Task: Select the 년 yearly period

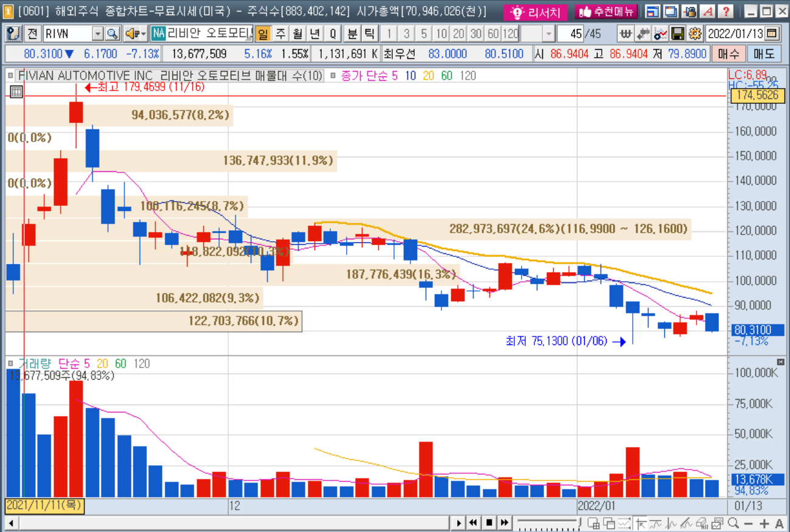Action: coord(315,33)
